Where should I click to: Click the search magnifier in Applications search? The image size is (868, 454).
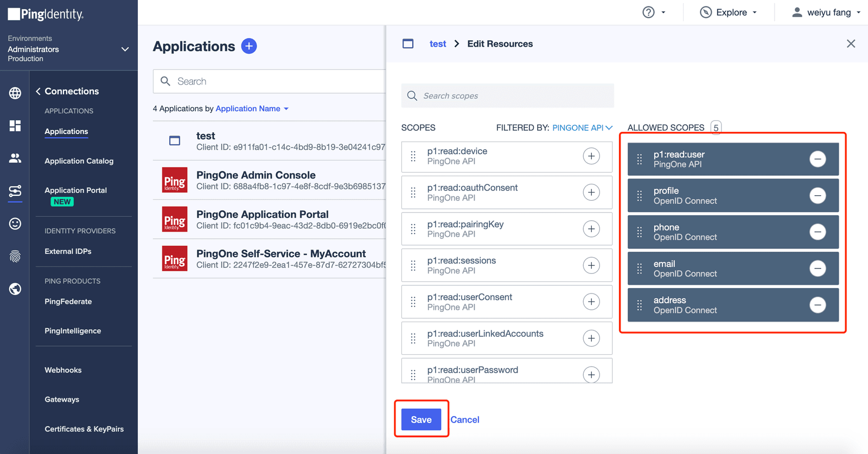click(165, 81)
